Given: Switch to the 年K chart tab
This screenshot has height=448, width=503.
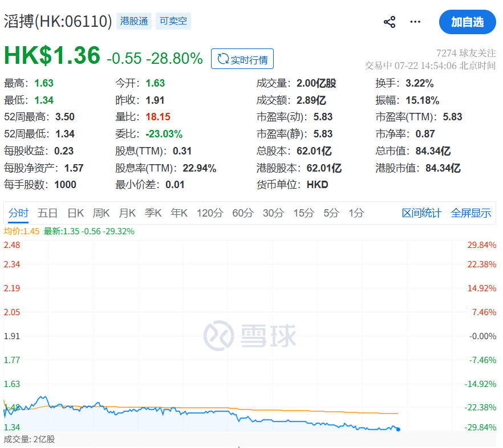Looking at the screenshot, I should point(179,213).
